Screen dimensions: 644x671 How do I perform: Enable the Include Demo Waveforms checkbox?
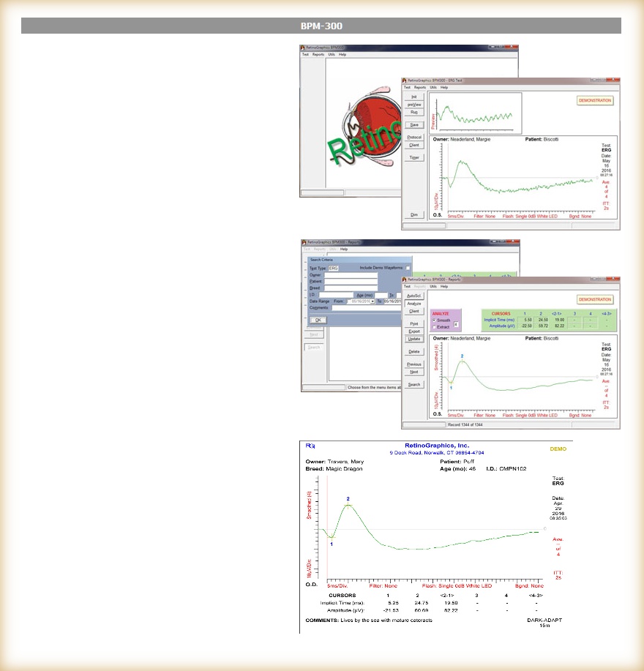coord(408,269)
